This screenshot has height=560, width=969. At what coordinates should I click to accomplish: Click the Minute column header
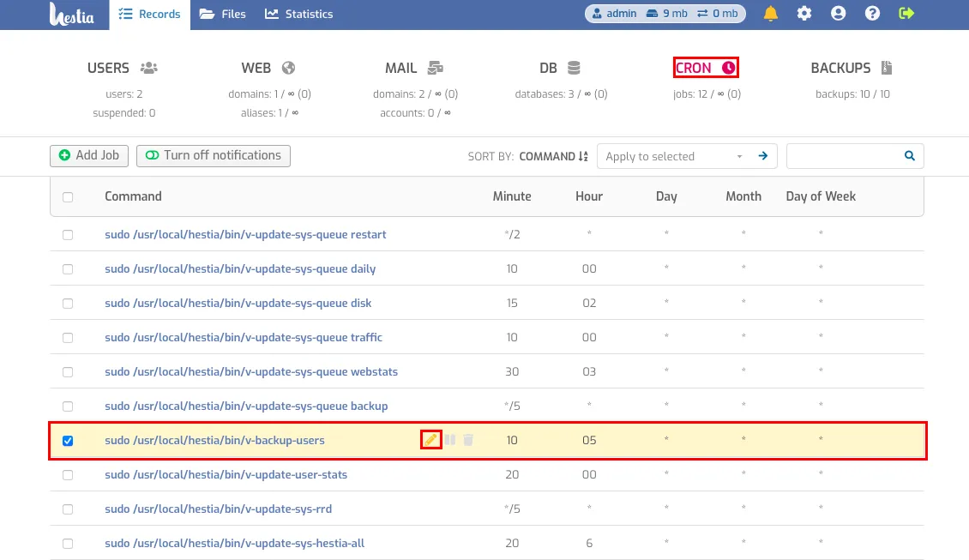(x=512, y=196)
